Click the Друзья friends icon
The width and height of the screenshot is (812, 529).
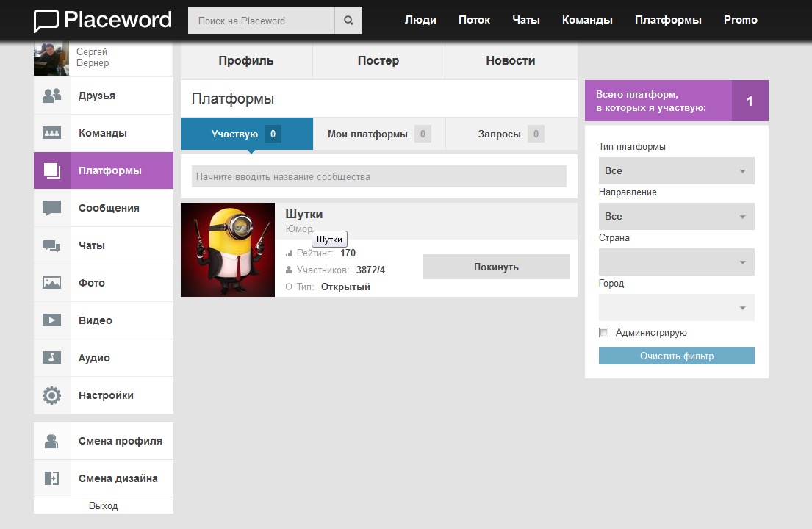coord(51,96)
